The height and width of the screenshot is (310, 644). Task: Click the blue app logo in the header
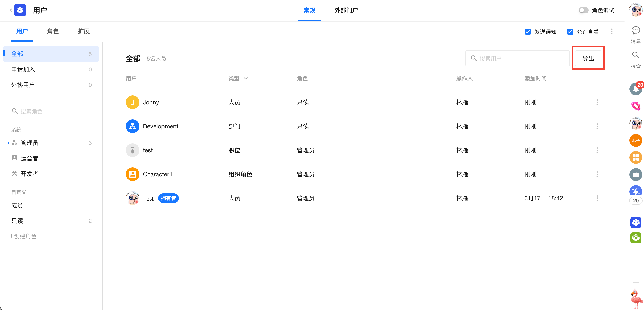point(20,10)
